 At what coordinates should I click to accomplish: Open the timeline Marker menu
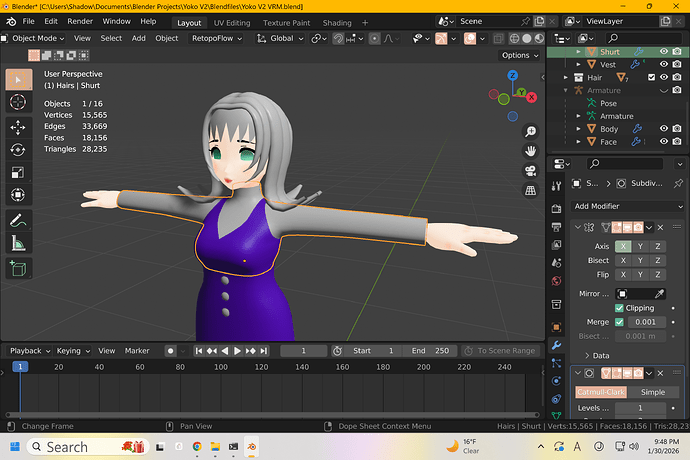coord(137,351)
